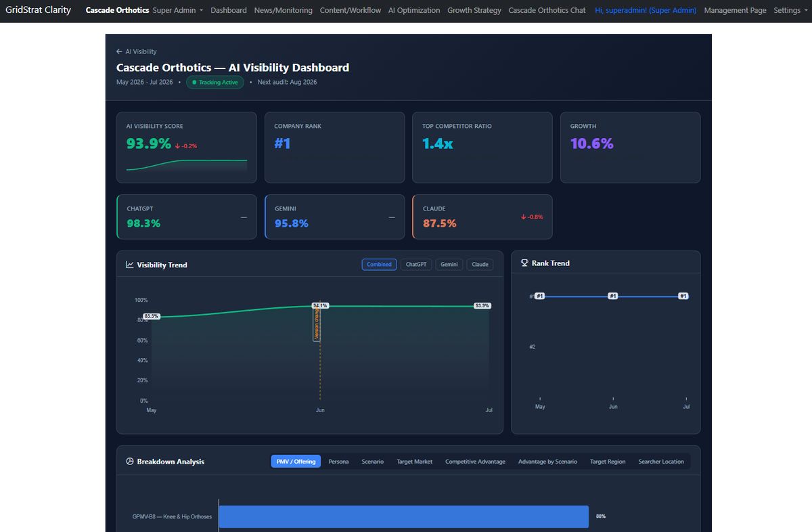Open Cascade Orthotics Chat
The width and height of the screenshot is (812, 532).
pyautogui.click(x=547, y=10)
